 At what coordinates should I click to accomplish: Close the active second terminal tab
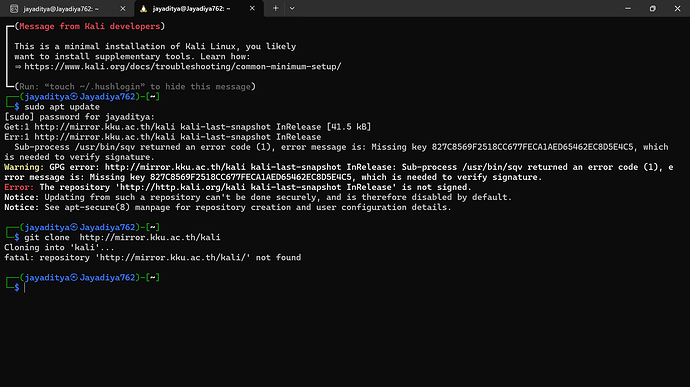click(252, 8)
